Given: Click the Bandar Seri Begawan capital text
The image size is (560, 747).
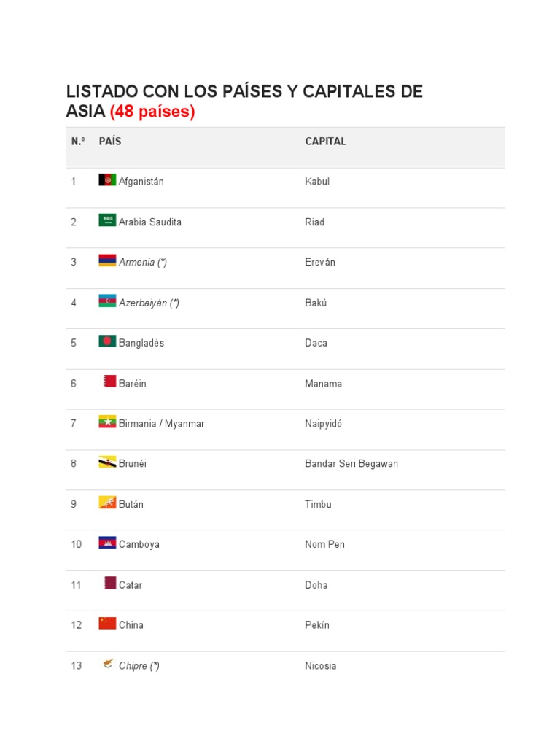Looking at the screenshot, I should pyautogui.click(x=351, y=464).
